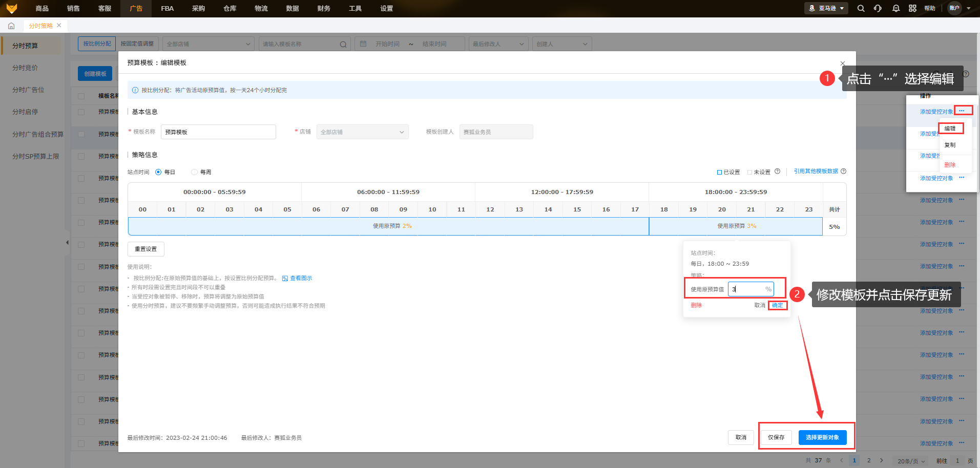
Task: Click 查看图示 image icon link
Action: coord(297,278)
